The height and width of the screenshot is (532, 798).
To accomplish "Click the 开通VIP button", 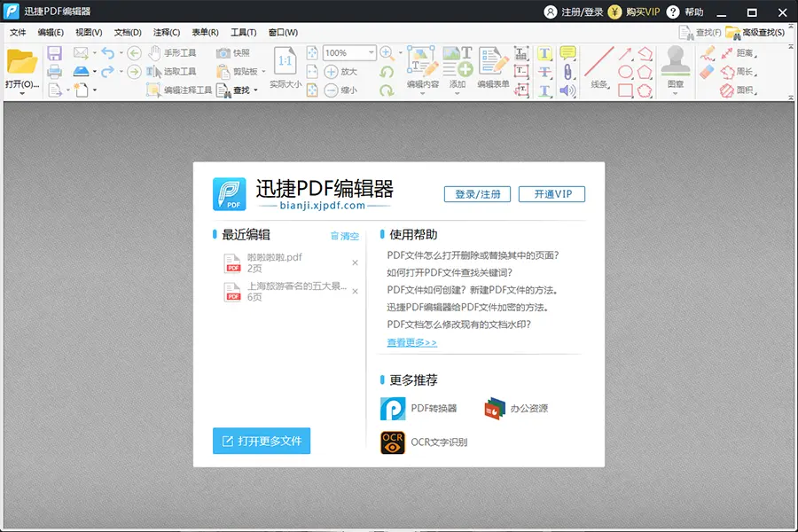I will (552, 194).
